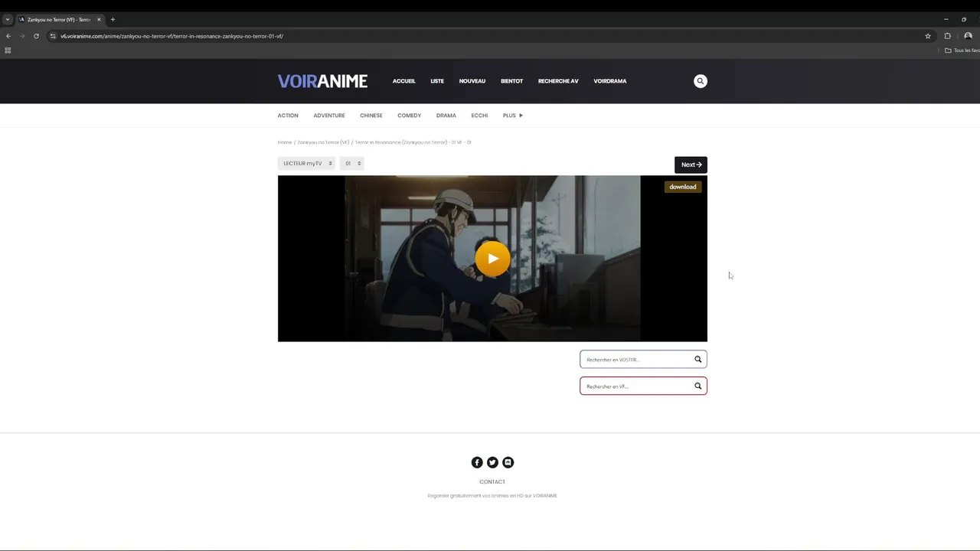Reload the page using the refresh icon

point(36,36)
